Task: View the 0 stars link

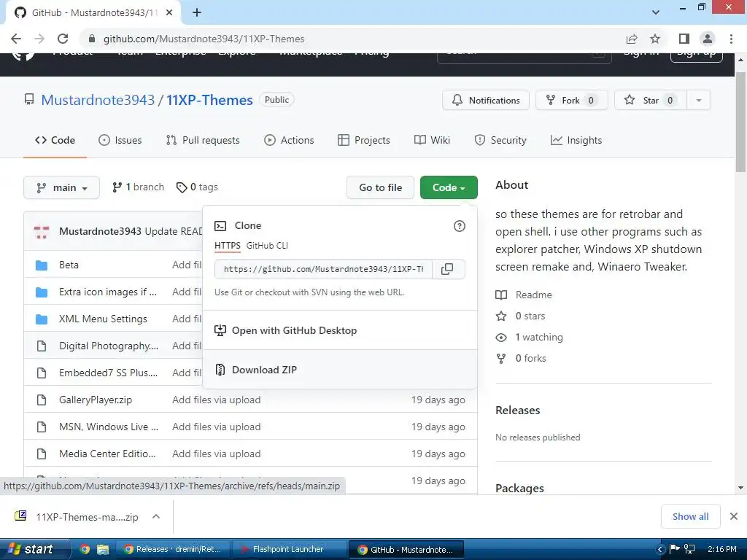Action: (x=530, y=316)
